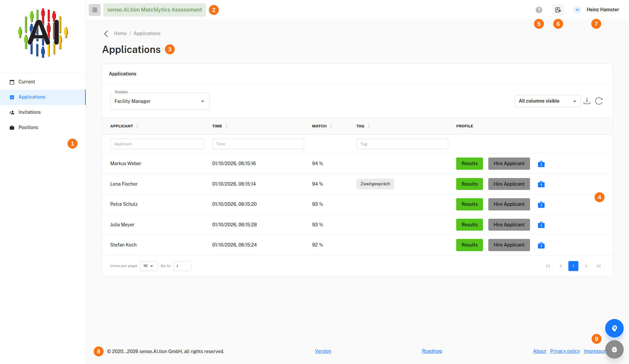The image size is (629, 364).
Task: Click the Version footer link
Action: (323, 351)
